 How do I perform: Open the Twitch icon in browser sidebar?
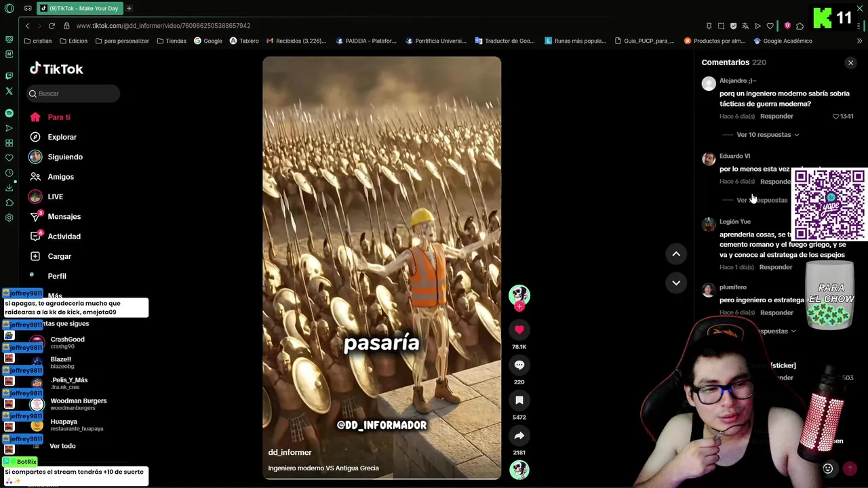coord(9,76)
